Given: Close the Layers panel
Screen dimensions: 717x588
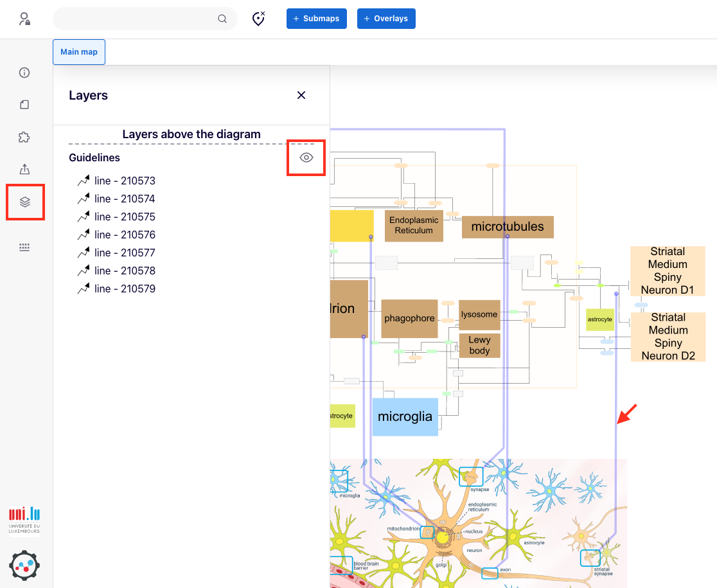Looking at the screenshot, I should point(301,95).
